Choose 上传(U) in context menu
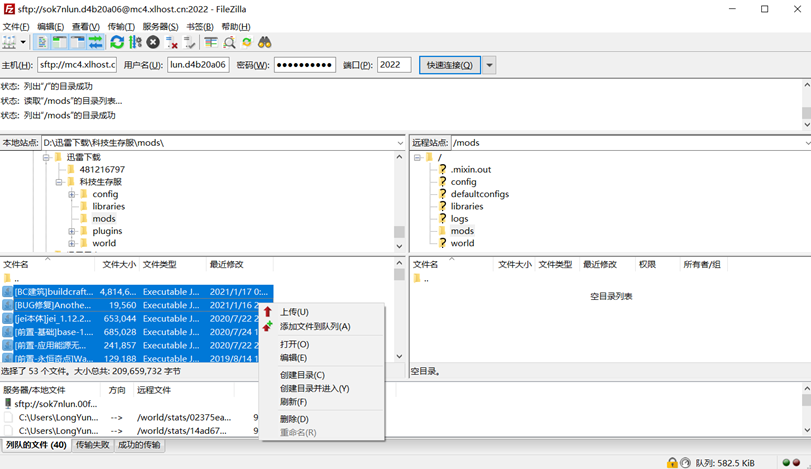The image size is (811, 469). pyautogui.click(x=322, y=312)
